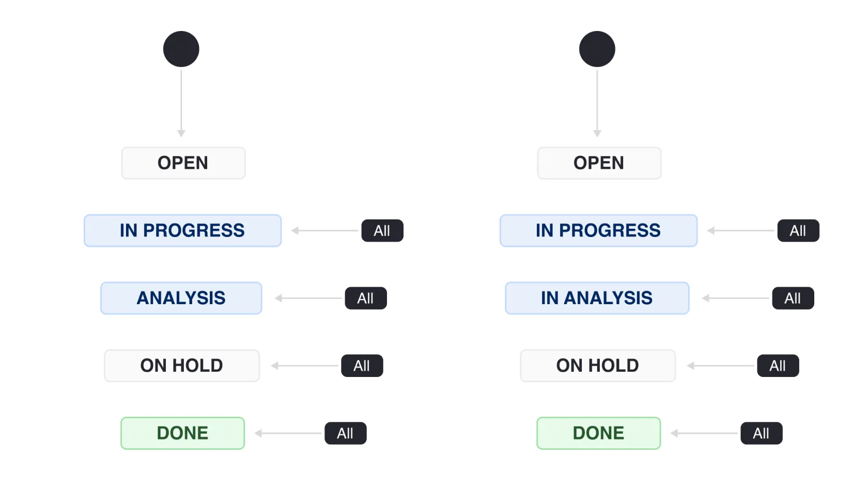Choose the DONE status in the right workflow

tap(599, 433)
